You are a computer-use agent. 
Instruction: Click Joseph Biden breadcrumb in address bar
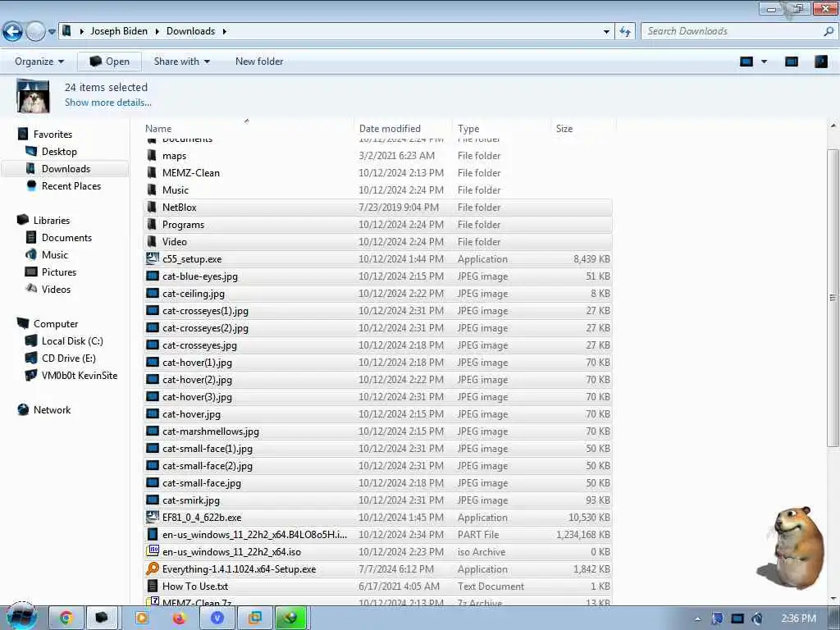point(119,31)
